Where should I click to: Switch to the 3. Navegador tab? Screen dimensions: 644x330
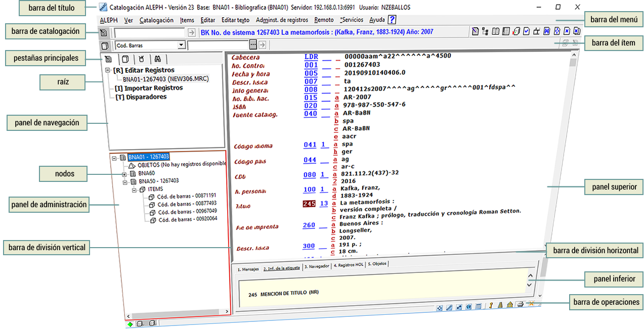[317, 266]
